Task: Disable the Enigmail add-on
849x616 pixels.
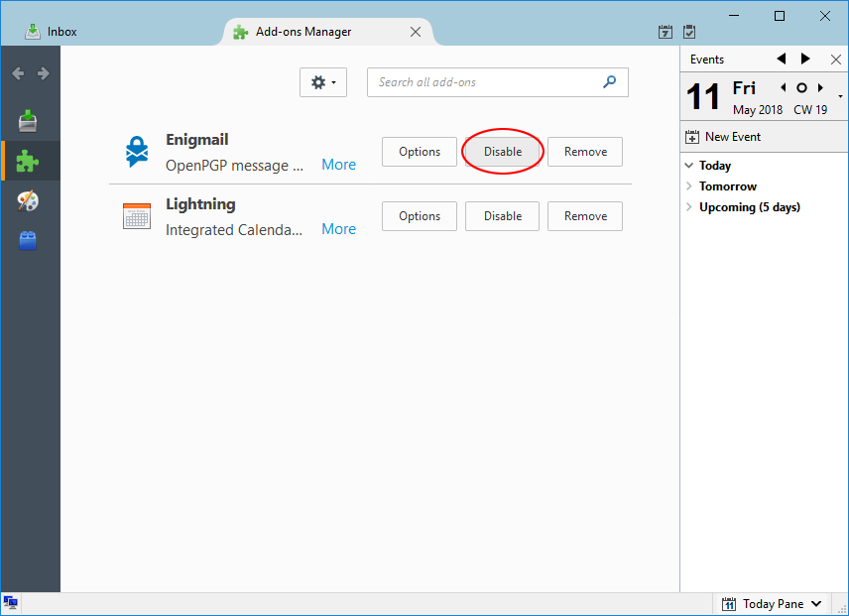Action: tap(503, 152)
